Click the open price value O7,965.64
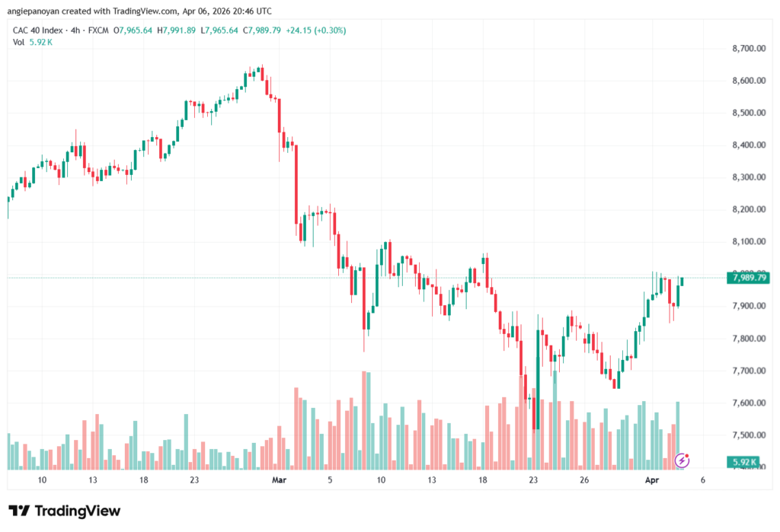The height and width of the screenshot is (532, 780). (x=134, y=30)
